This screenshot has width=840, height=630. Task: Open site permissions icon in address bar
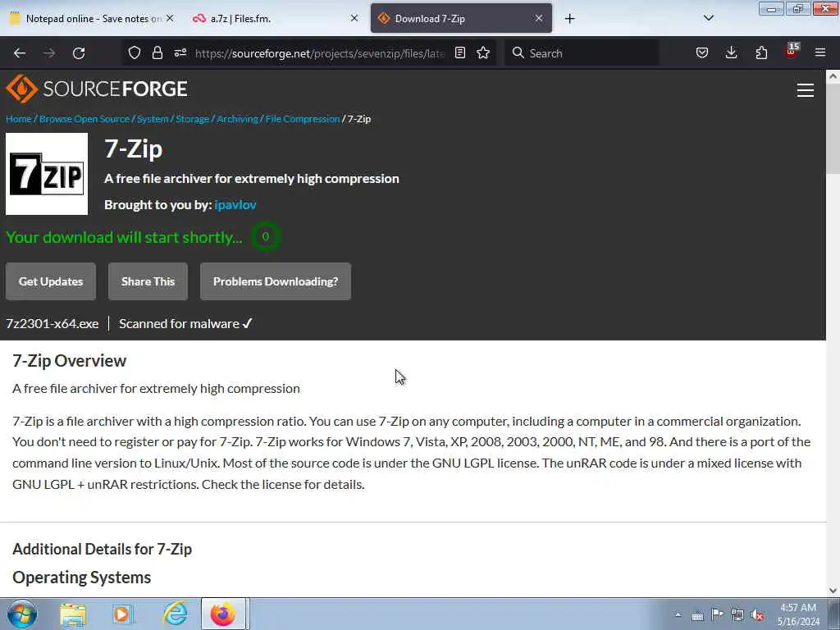tap(180, 52)
